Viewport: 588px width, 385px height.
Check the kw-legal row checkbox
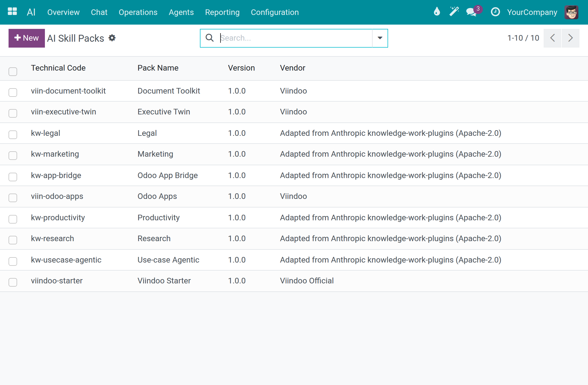click(13, 134)
